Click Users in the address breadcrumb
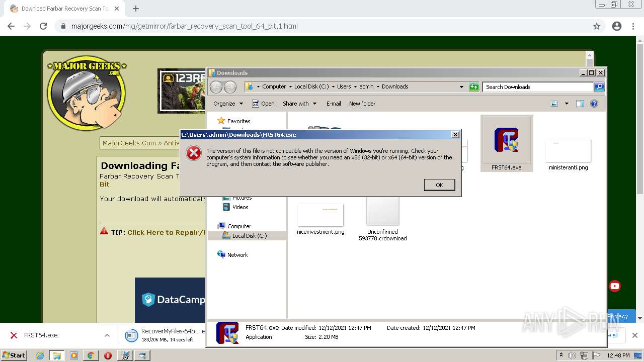Image resolution: width=644 pixels, height=362 pixels. tap(344, 86)
